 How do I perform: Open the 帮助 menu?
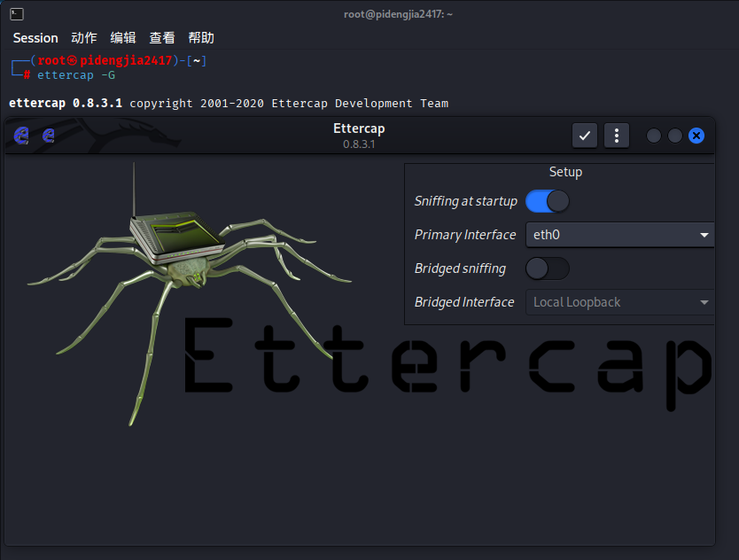[x=201, y=38]
